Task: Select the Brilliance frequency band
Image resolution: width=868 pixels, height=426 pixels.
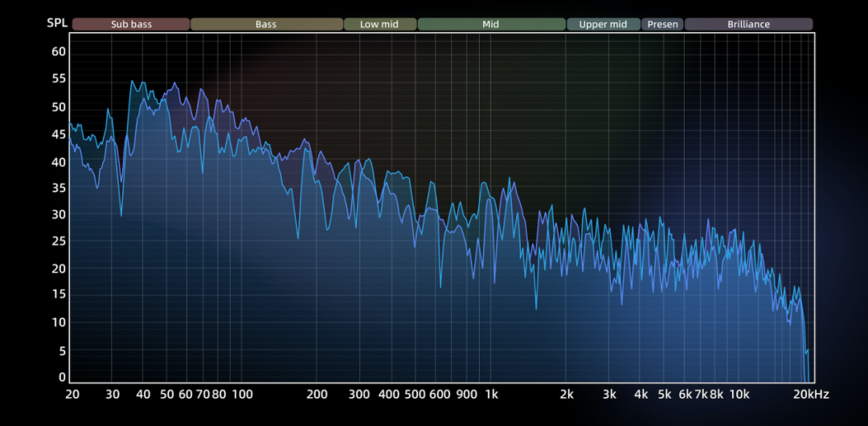Action: pyautogui.click(x=748, y=24)
